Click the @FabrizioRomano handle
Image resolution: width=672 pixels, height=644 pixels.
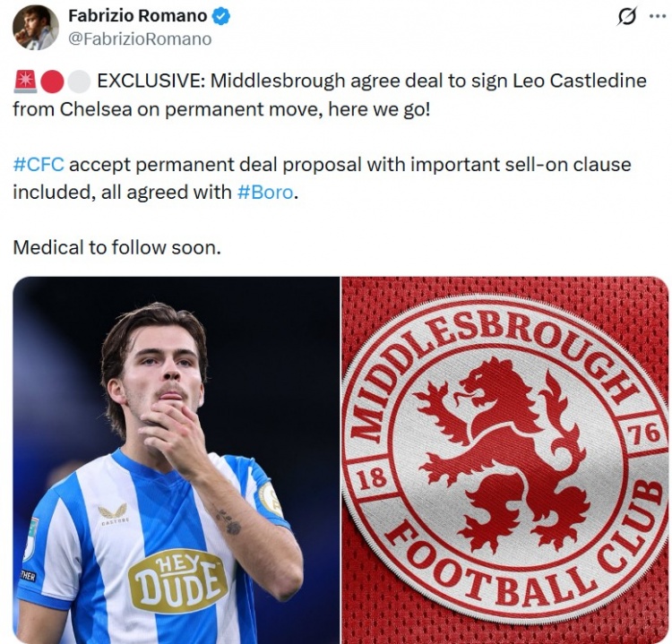[140, 39]
